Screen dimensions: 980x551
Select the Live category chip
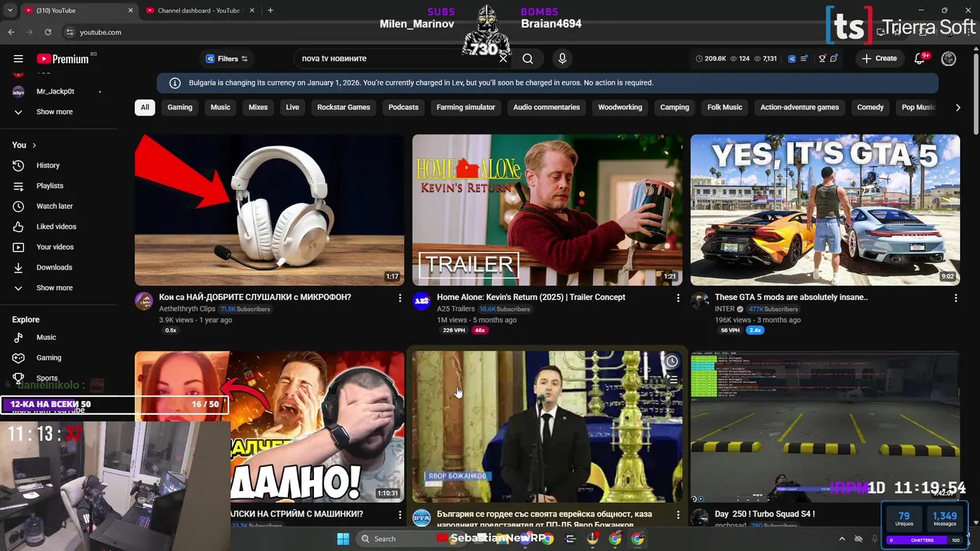292,107
